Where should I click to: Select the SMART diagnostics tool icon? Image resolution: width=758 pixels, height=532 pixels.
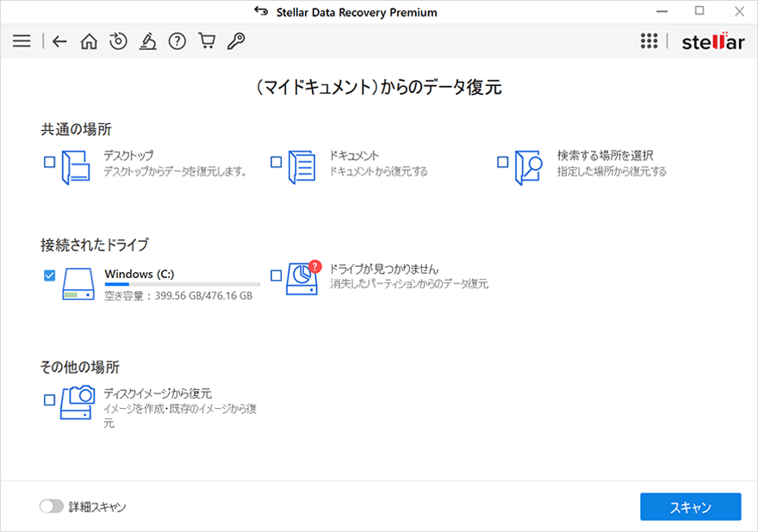147,40
